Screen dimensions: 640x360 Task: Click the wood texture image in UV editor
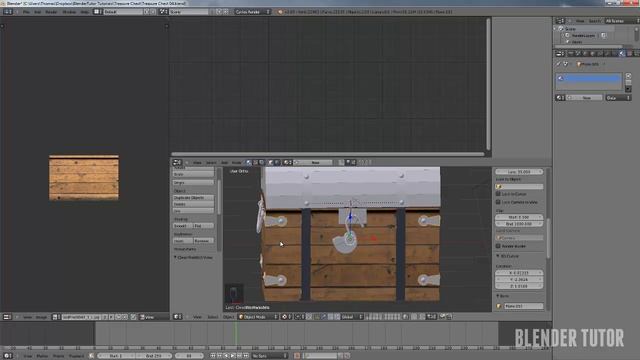[84, 178]
